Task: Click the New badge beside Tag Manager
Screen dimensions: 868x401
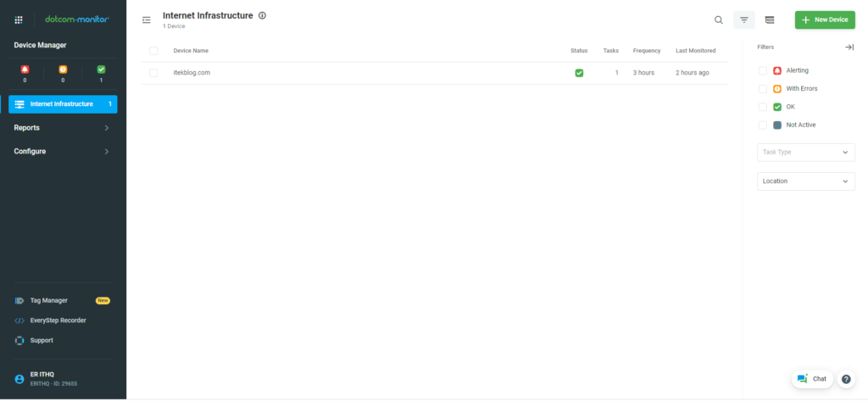Action: coord(103,301)
